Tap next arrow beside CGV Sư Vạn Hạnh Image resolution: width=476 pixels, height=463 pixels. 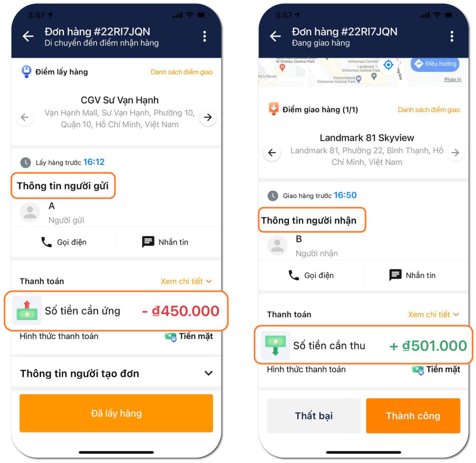pos(208,118)
